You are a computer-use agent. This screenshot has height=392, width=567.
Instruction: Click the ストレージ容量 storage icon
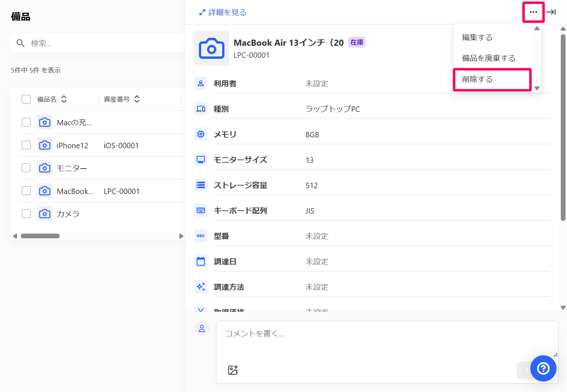[201, 185]
